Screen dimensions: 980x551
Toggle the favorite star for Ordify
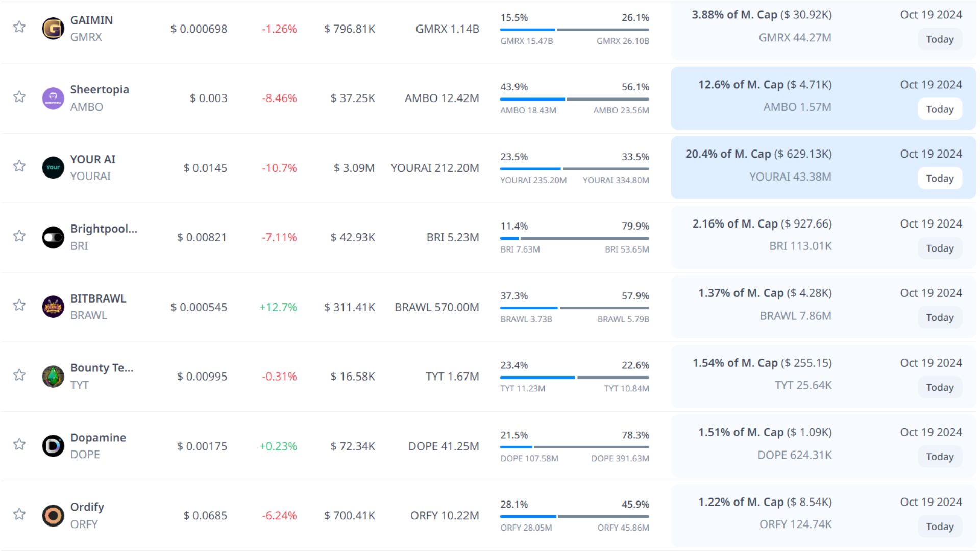(19, 514)
